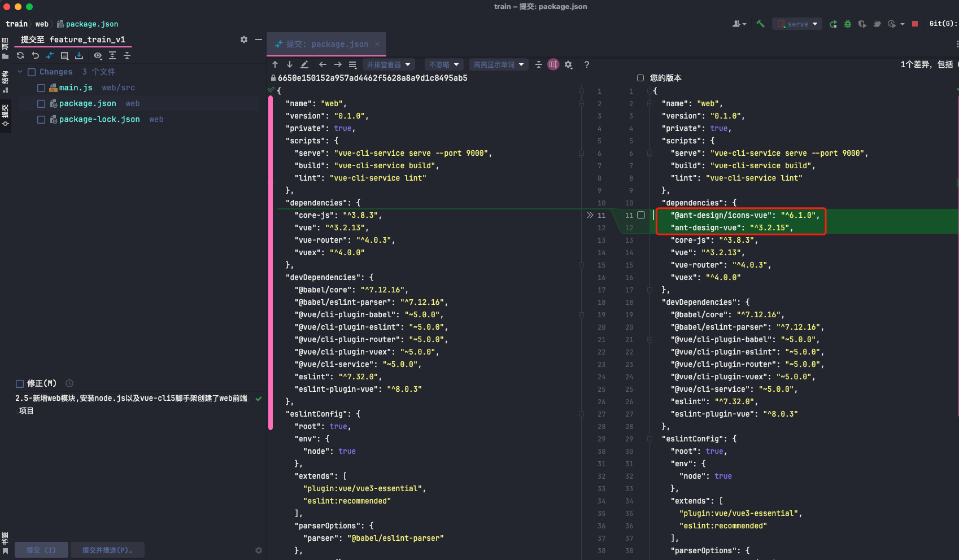Compare next file with right arrow
This screenshot has width=959, height=560.
pos(338,64)
